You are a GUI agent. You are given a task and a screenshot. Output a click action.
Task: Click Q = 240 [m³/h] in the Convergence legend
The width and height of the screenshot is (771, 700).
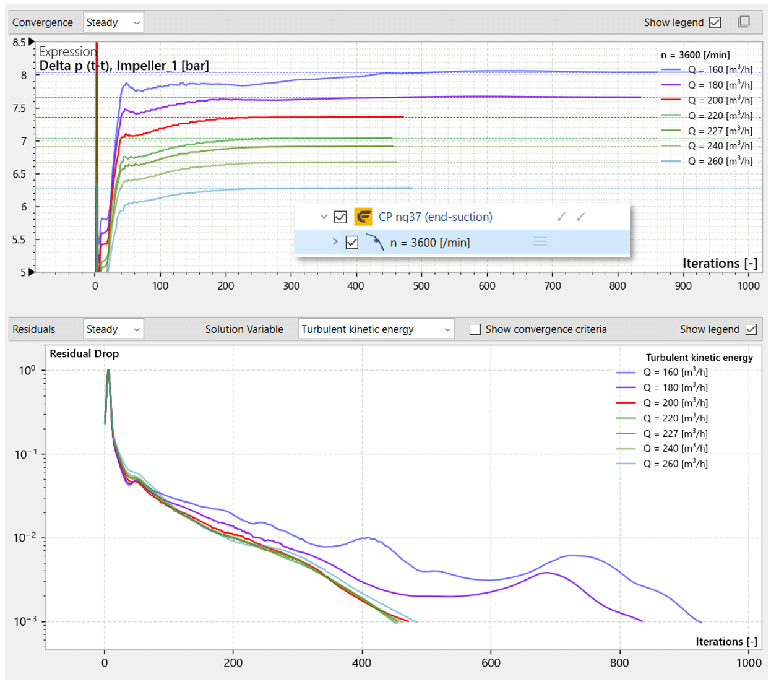720,145
